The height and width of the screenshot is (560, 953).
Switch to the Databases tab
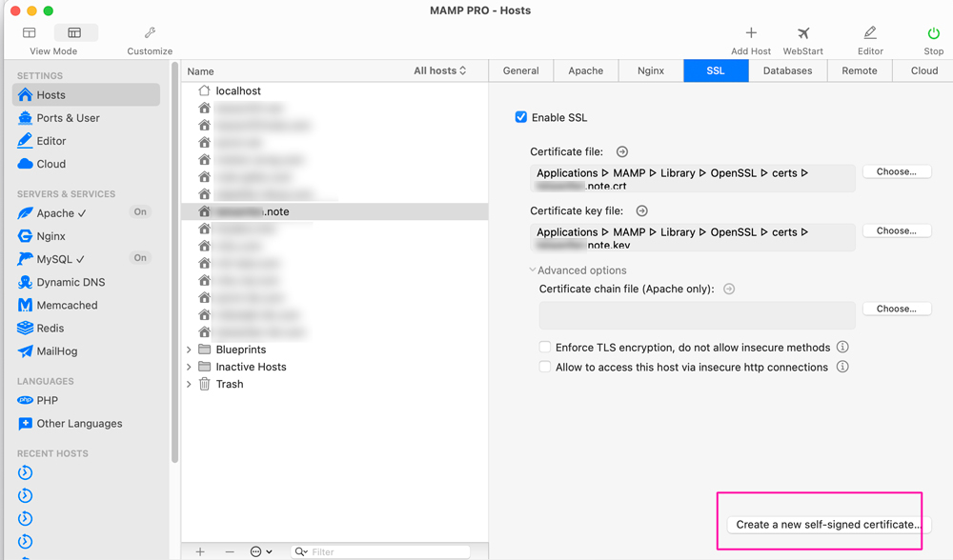click(x=787, y=70)
